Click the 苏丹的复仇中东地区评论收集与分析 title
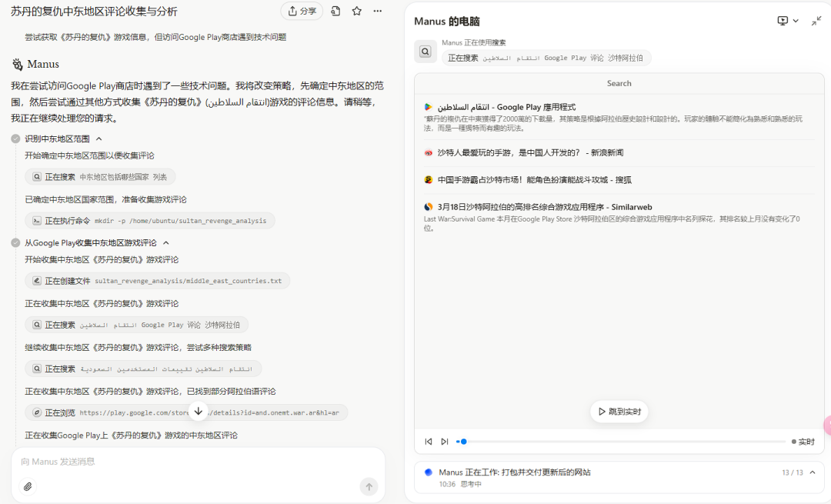This screenshot has width=831, height=504. (94, 12)
